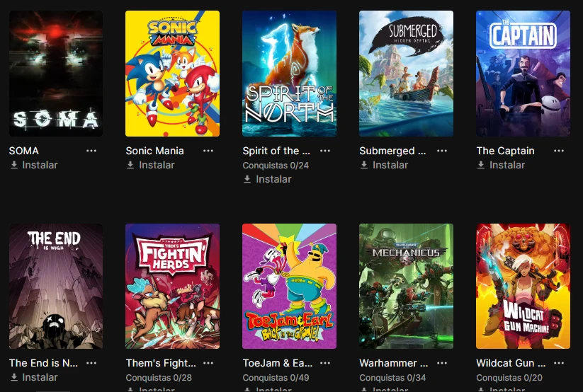The image size is (583, 392).
Task: Click 'Conquistas 0/20' achievements text
Action: [x=509, y=378]
